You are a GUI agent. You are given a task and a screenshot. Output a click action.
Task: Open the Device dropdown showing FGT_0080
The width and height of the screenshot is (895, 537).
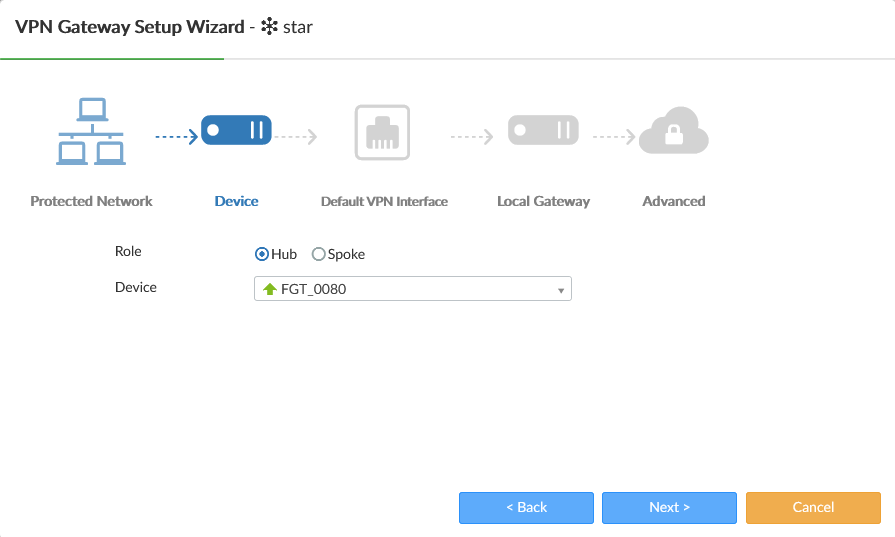(x=412, y=289)
